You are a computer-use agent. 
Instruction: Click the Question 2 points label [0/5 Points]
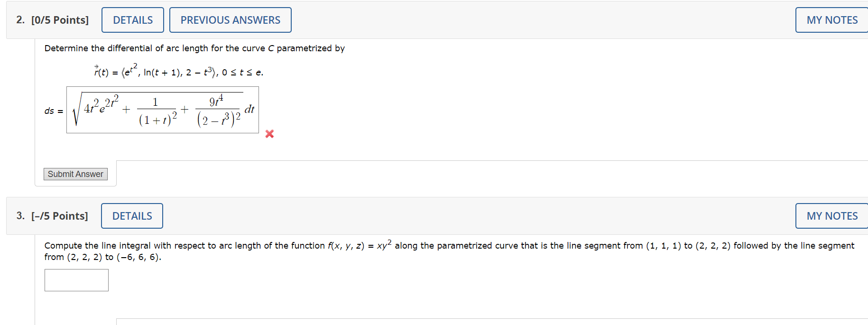[61, 19]
